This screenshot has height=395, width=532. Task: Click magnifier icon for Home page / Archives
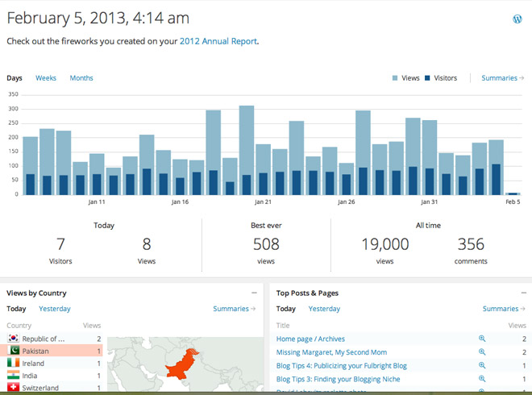click(x=482, y=339)
